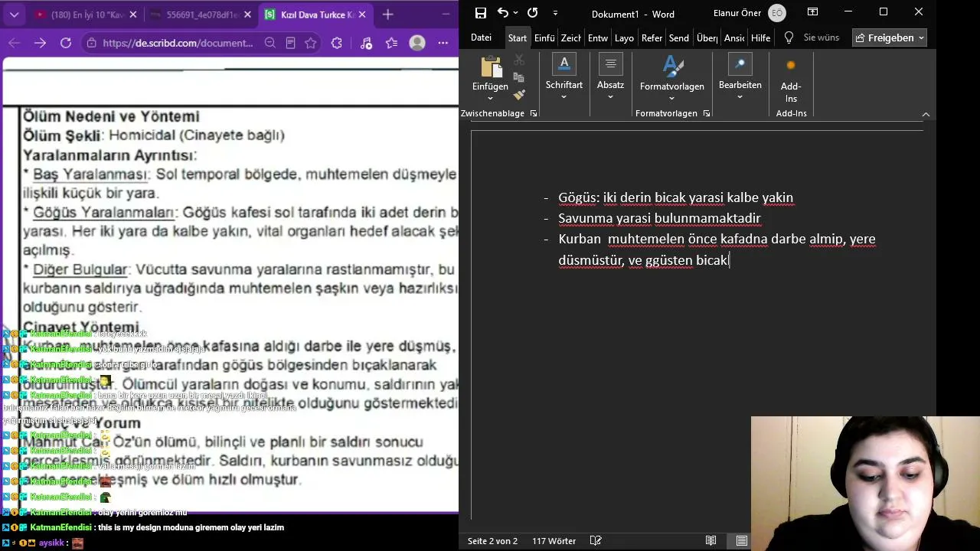Click the Redo/Repeat icon in Word

tap(532, 13)
